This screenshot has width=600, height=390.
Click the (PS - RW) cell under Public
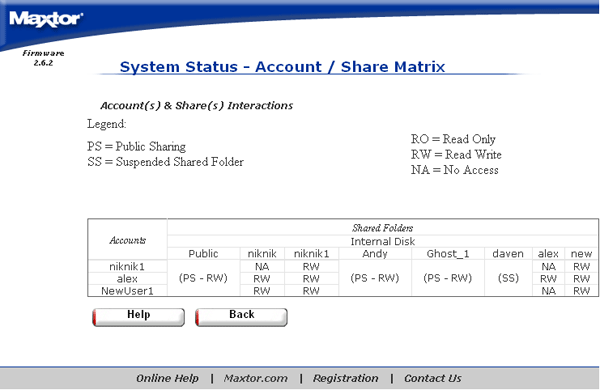click(203, 278)
